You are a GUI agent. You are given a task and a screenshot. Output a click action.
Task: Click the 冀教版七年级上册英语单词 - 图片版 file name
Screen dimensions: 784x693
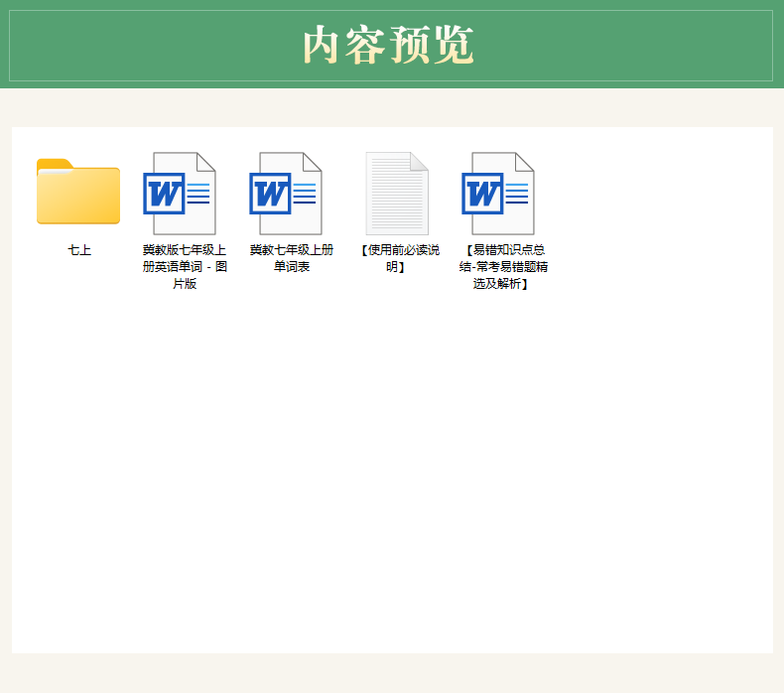[x=185, y=267]
